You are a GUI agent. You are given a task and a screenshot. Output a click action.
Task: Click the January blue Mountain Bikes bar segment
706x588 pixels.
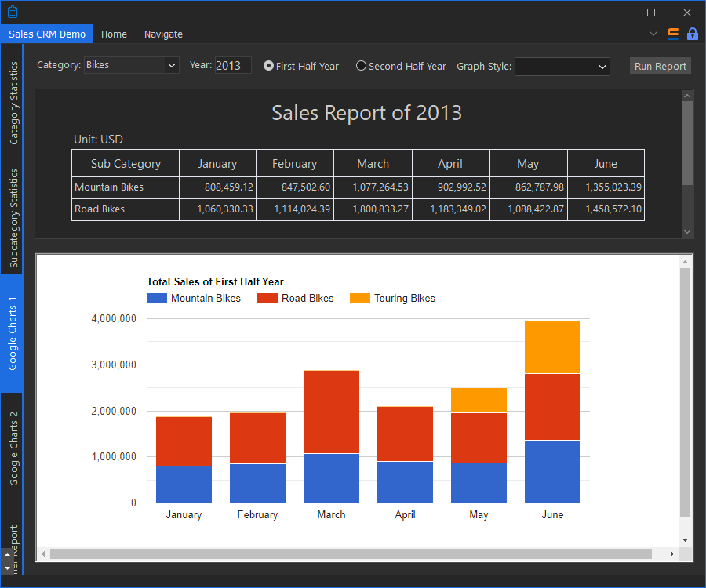pyautogui.click(x=184, y=485)
